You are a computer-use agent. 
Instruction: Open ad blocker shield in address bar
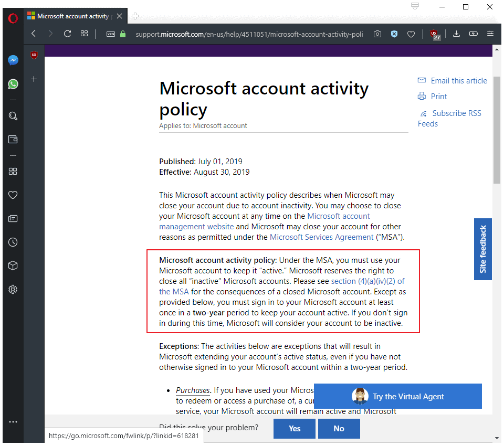(394, 34)
